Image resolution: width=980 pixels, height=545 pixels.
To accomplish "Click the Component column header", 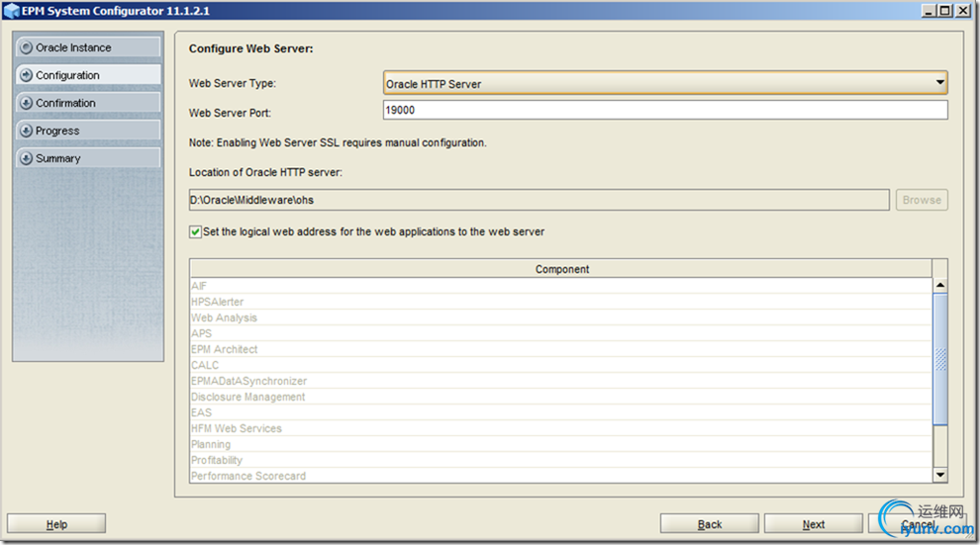I will tap(560, 269).
